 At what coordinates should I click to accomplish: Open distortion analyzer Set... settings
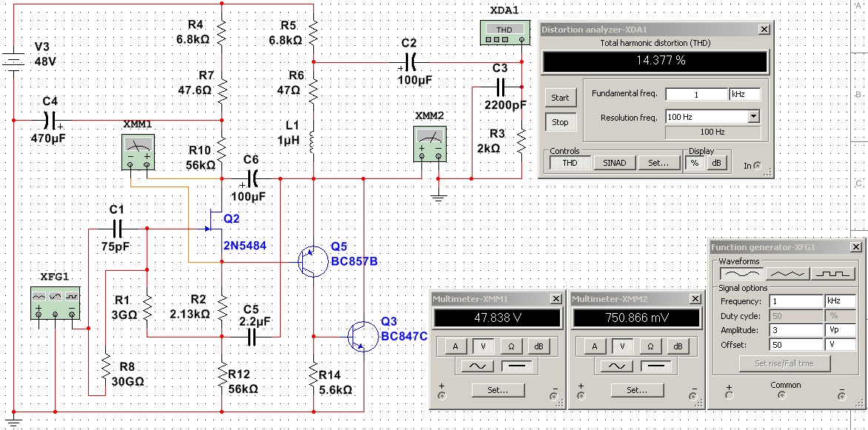658,163
